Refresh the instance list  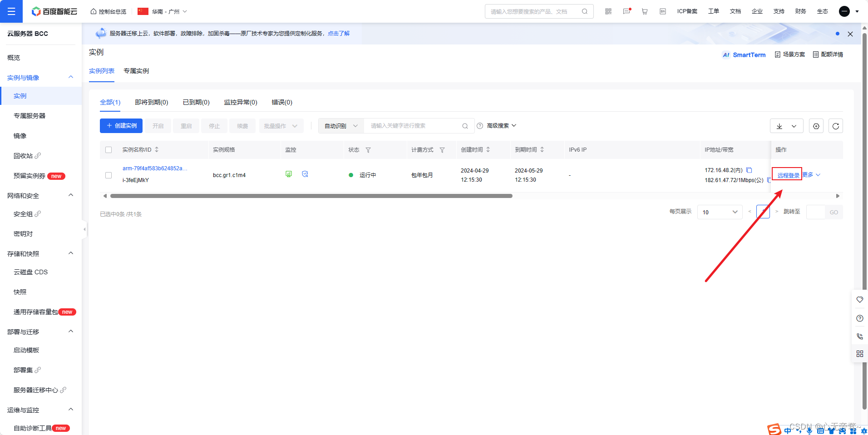836,126
